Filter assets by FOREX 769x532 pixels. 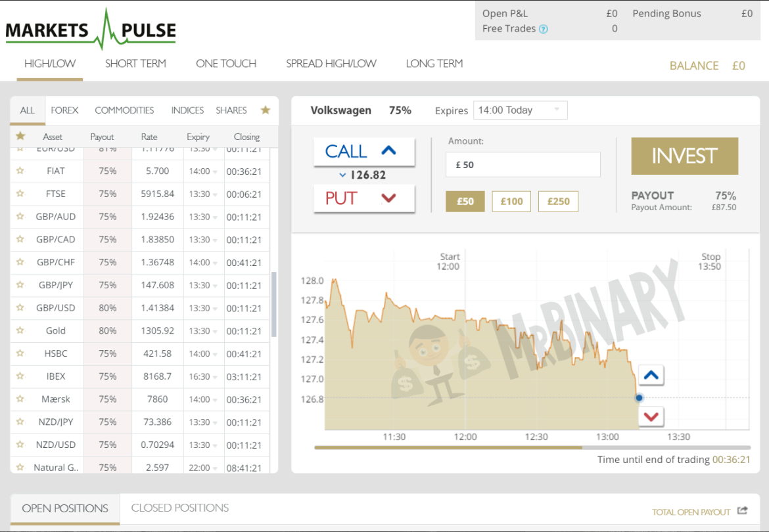[x=64, y=110]
